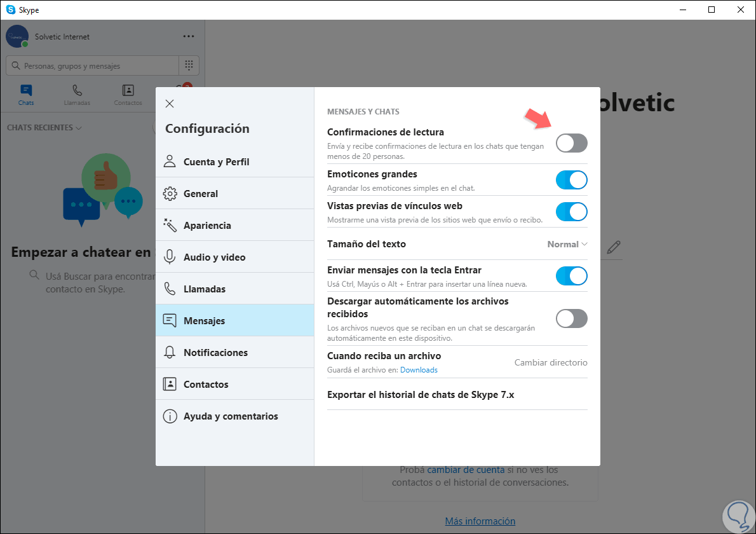Click the Skype logo in title bar
Viewport: 756px width, 534px height.
(x=11, y=10)
